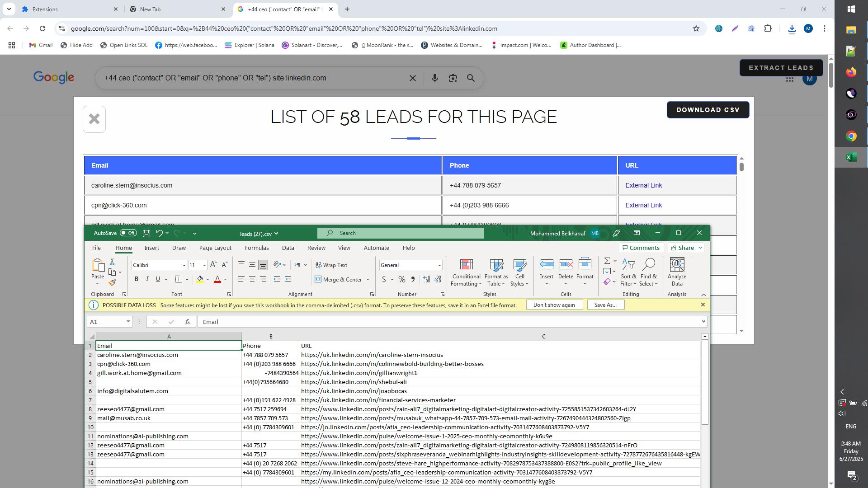Open the Data ribbon tab

point(288,248)
